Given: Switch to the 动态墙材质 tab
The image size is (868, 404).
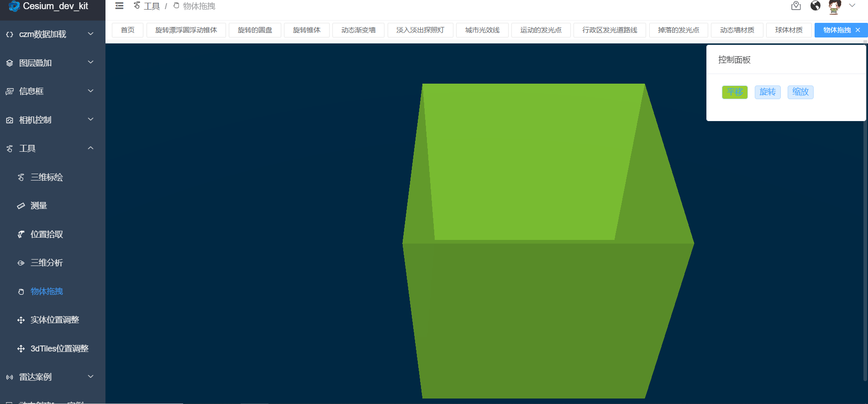Looking at the screenshot, I should pyautogui.click(x=737, y=30).
